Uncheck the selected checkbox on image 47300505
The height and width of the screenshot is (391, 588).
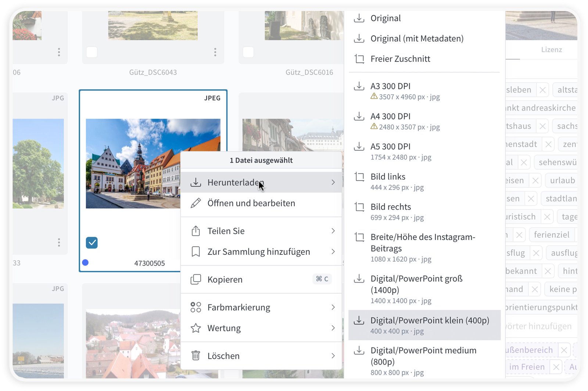pyautogui.click(x=92, y=243)
